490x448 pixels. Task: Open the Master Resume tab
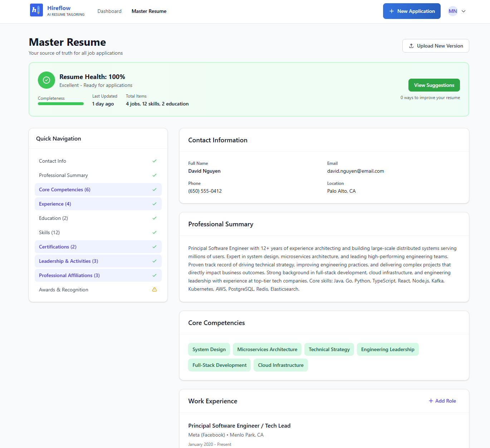149,11
